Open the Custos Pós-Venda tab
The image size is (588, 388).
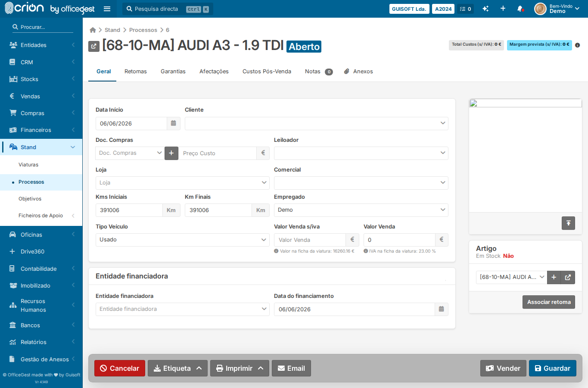[267, 72]
